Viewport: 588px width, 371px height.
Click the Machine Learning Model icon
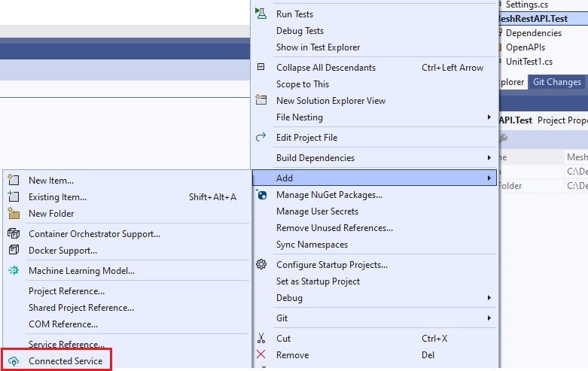click(x=14, y=270)
